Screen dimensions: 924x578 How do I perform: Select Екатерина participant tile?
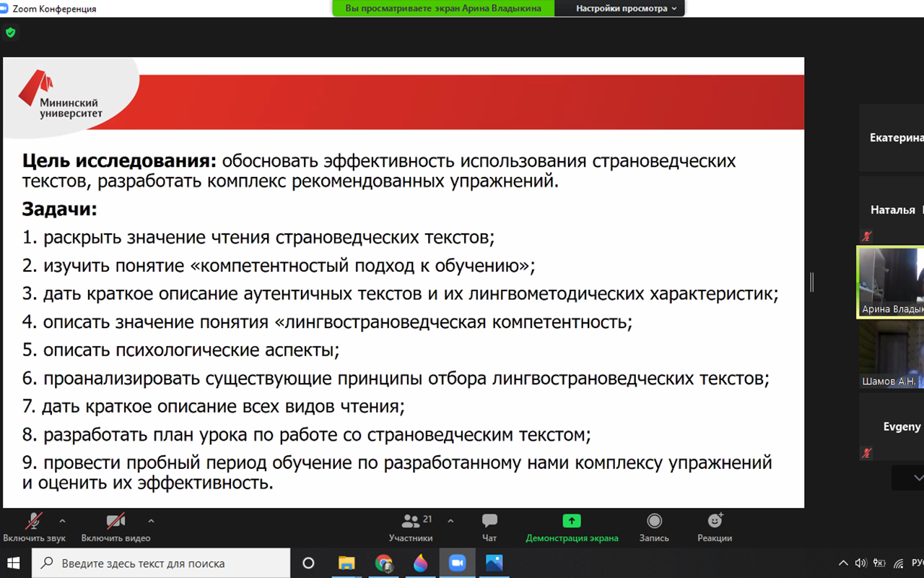pos(892,137)
